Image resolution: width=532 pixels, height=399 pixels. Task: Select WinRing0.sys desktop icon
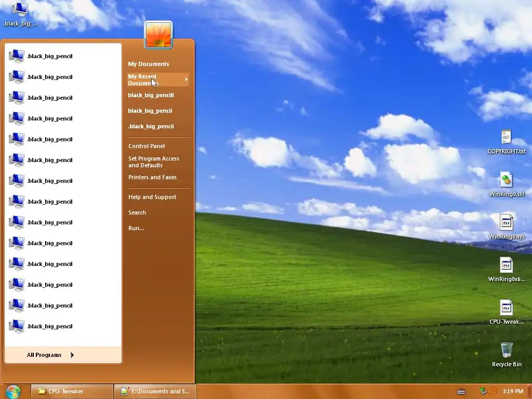coord(506,228)
